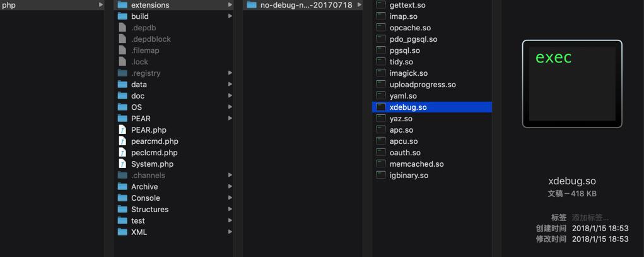The height and width of the screenshot is (257, 644).
Task: Select the PEAR.php document icon
Action: point(122,129)
